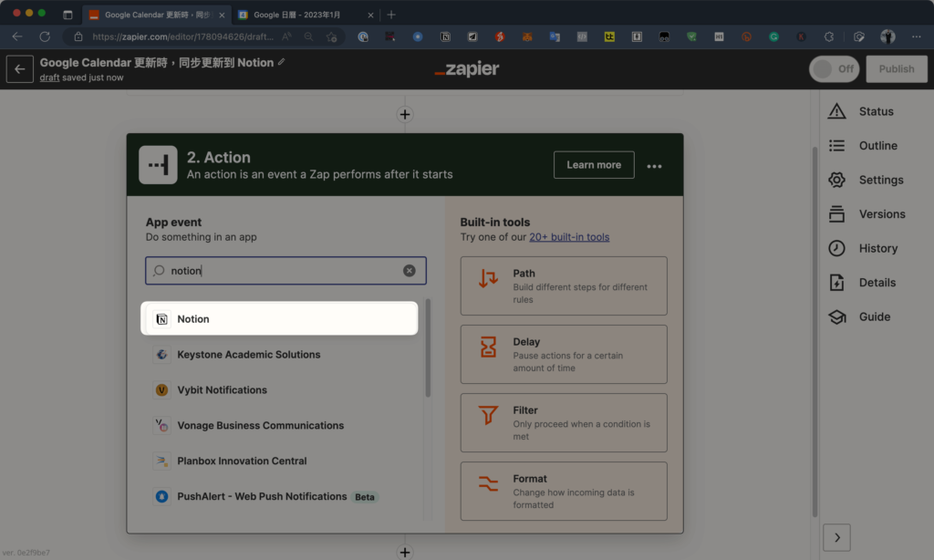The width and height of the screenshot is (934, 560).
Task: Edit the Zap title with pencil icon
Action: coord(281,62)
